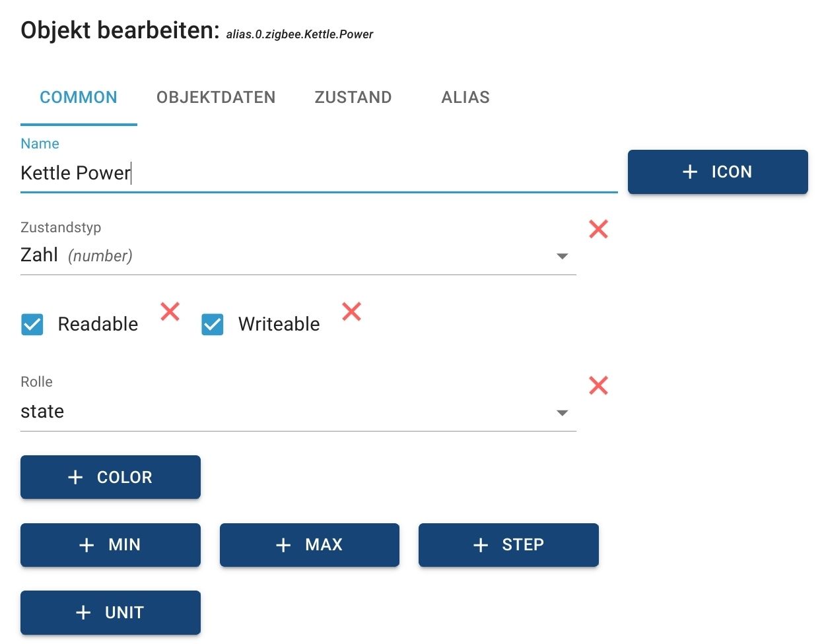Remove Rolle field via red X
Screen dimensions: 824x644
pyautogui.click(x=598, y=385)
